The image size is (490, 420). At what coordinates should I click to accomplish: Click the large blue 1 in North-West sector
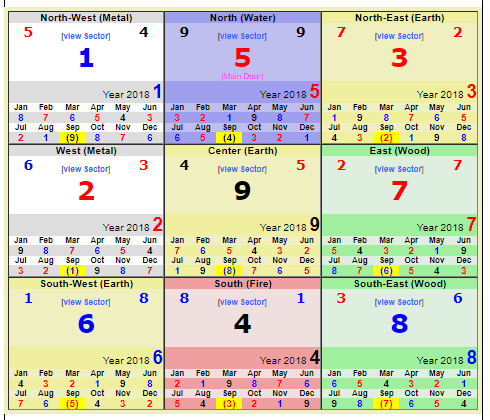coord(86,58)
